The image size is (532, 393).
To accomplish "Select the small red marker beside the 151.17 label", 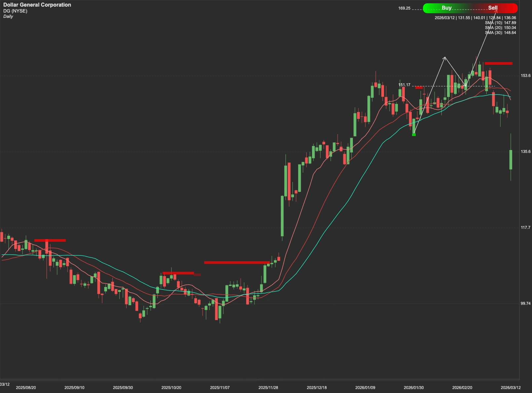I will [x=419, y=88].
